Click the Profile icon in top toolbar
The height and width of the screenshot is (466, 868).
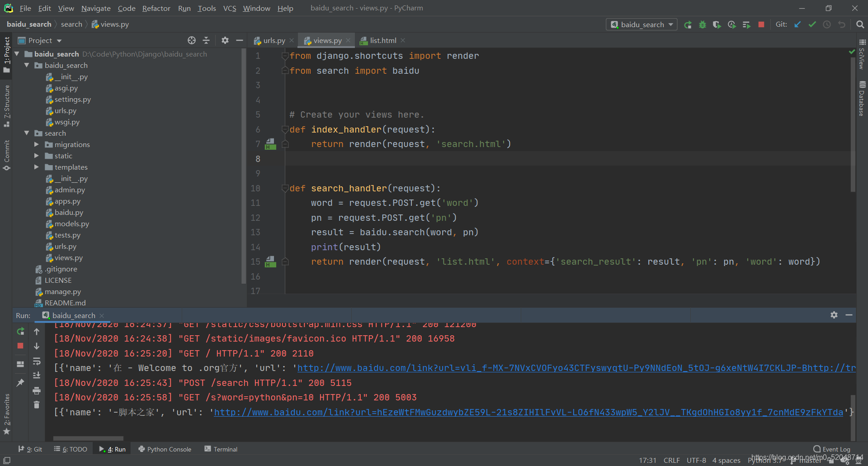coord(732,24)
